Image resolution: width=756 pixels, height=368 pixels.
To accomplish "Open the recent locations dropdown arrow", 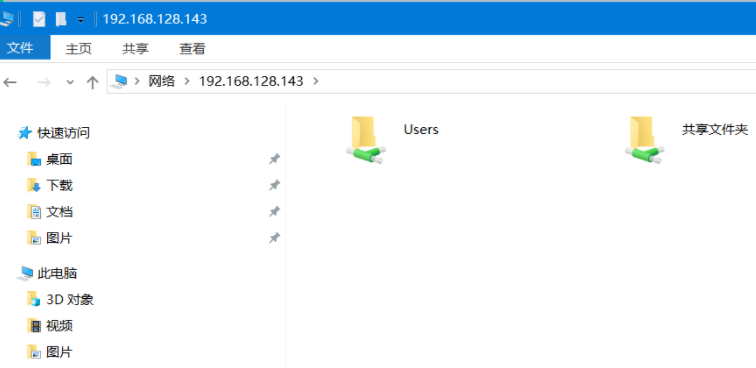I will pyautogui.click(x=70, y=82).
